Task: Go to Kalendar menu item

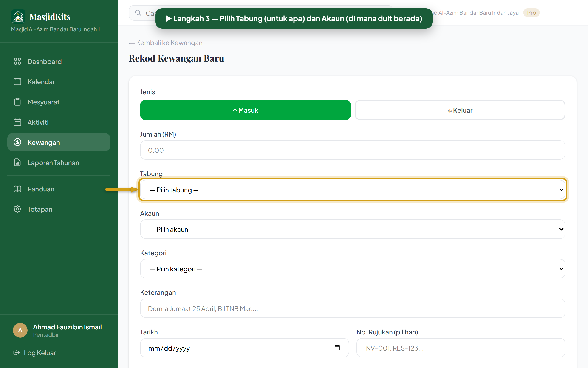Action: click(x=59, y=81)
